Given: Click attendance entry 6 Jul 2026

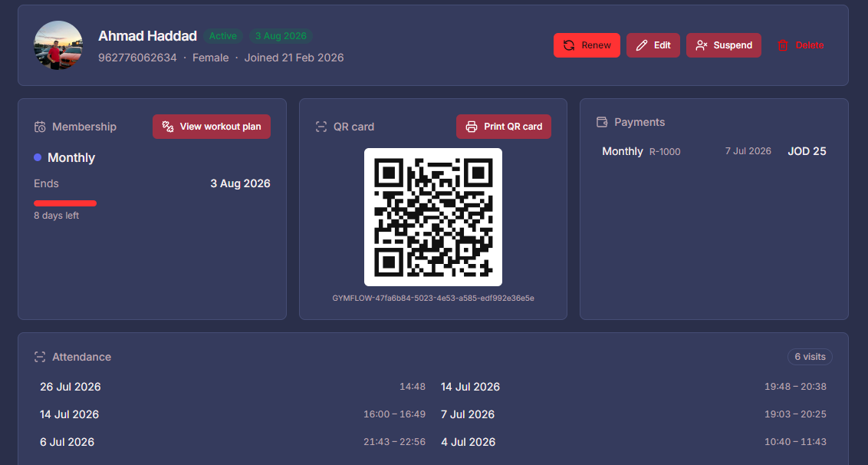Looking at the screenshot, I should coord(67,442).
